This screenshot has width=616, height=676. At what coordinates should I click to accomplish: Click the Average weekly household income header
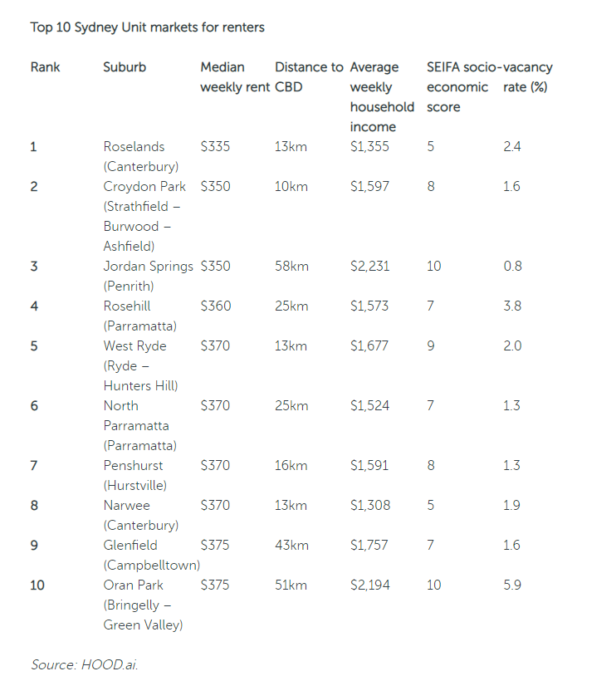(x=382, y=97)
